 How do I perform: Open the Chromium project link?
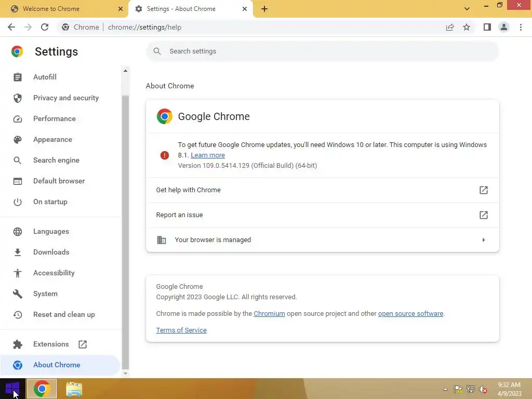269,313
